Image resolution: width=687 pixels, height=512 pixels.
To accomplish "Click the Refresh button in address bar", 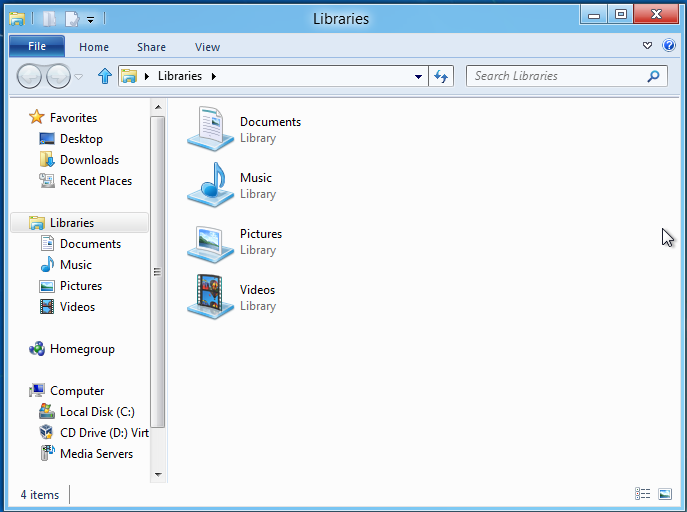I will 441,76.
